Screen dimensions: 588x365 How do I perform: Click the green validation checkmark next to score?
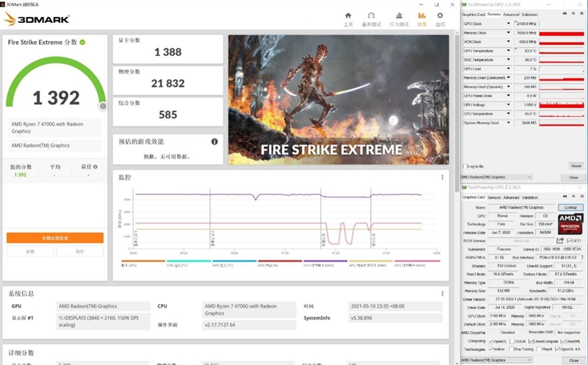(83, 43)
